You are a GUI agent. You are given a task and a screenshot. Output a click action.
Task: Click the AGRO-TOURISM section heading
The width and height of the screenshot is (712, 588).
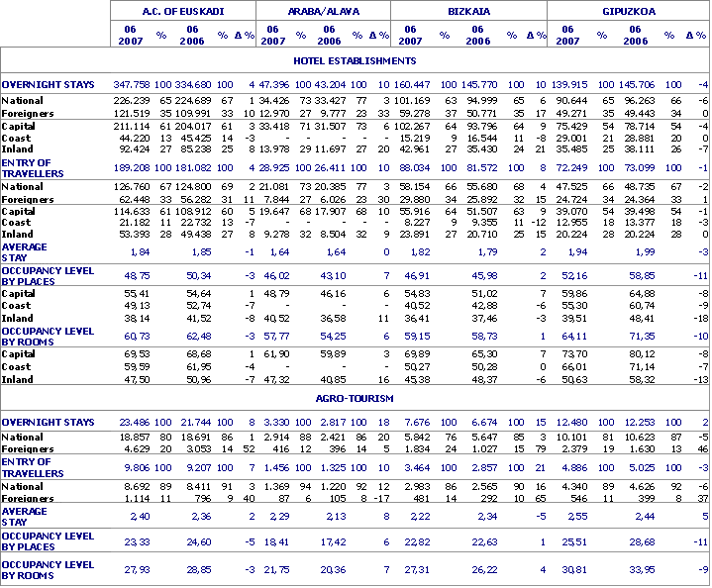(356, 398)
